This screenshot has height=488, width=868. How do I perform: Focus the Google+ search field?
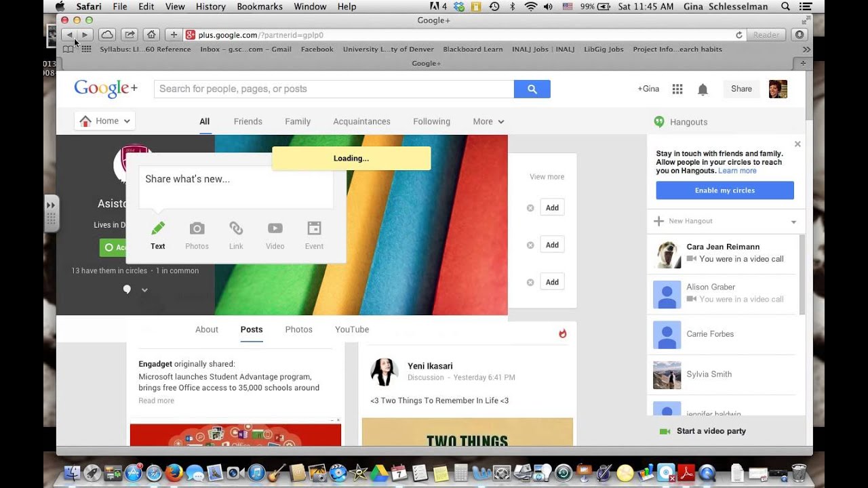[x=334, y=89]
